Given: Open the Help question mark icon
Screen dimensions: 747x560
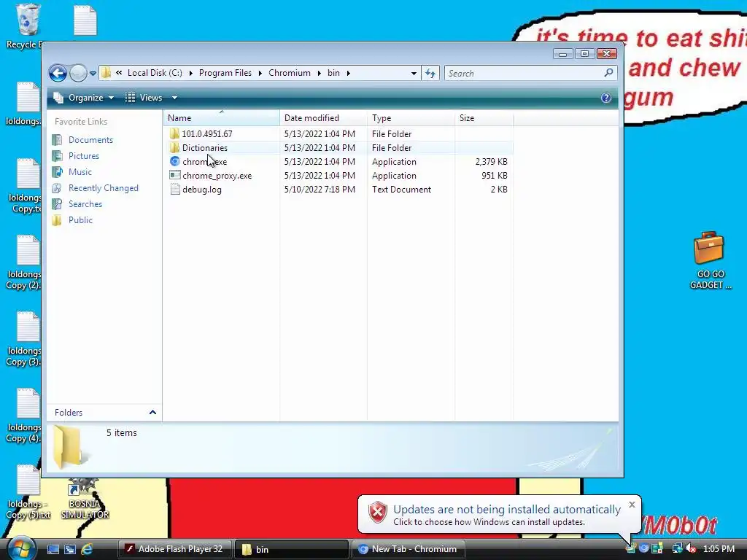Looking at the screenshot, I should 606,98.
